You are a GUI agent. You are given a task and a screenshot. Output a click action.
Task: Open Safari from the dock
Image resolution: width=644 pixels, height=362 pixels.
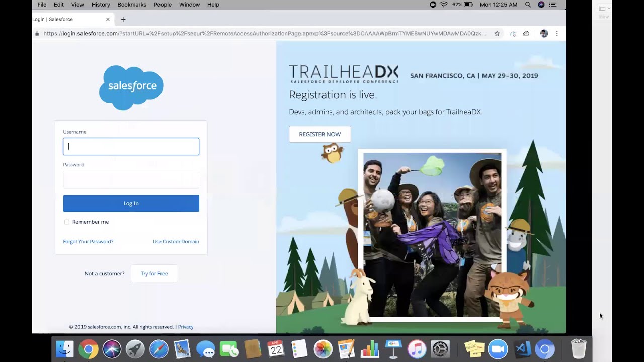point(158,349)
